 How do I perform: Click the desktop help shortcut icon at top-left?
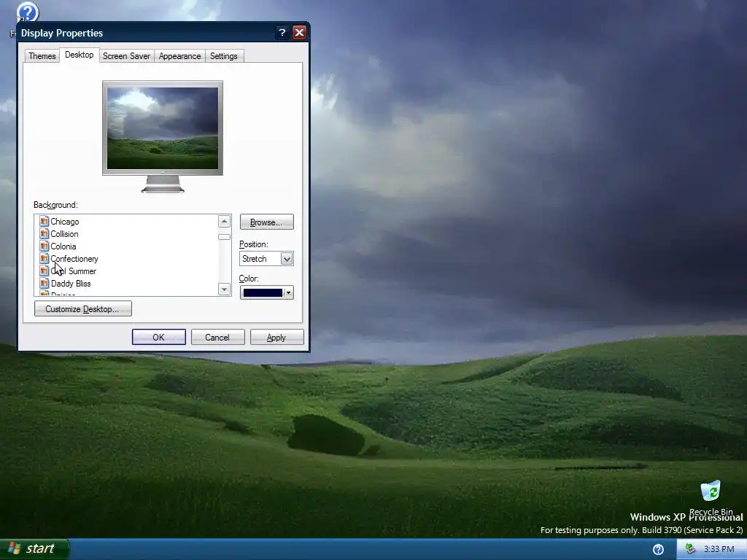click(x=27, y=12)
